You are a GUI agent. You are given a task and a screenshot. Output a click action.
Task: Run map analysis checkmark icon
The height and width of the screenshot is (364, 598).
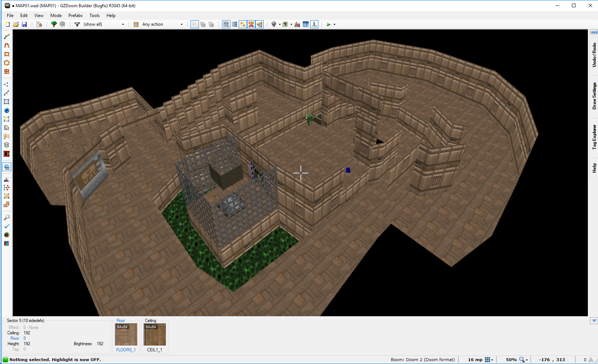click(x=7, y=226)
